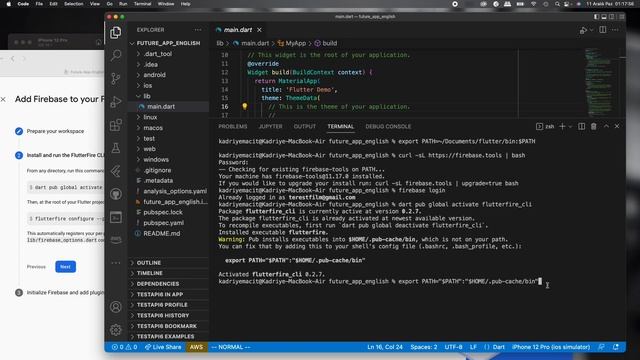This screenshot has width=640, height=360.
Task: Open the Testing flask view
Action: click(x=116, y=148)
